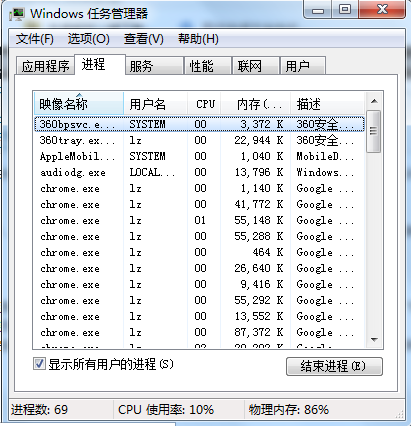
Task: Sort processes by 映像名称 column header
Action: (x=79, y=104)
